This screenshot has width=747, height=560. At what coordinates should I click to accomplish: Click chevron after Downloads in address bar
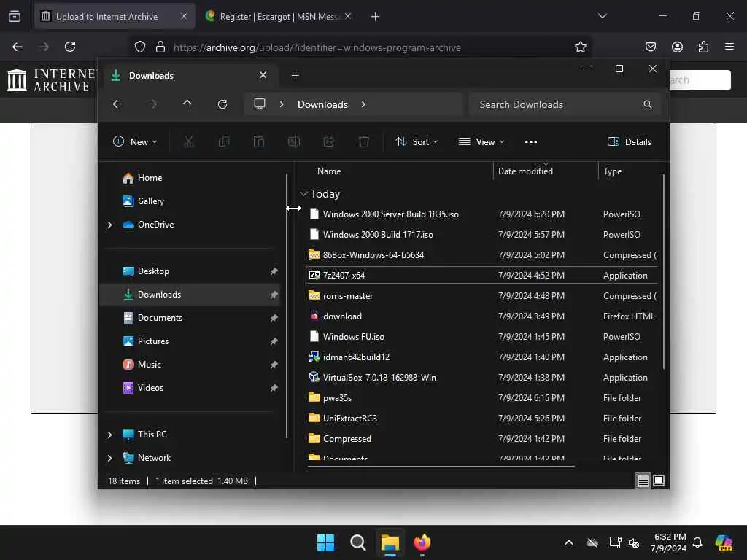click(363, 104)
